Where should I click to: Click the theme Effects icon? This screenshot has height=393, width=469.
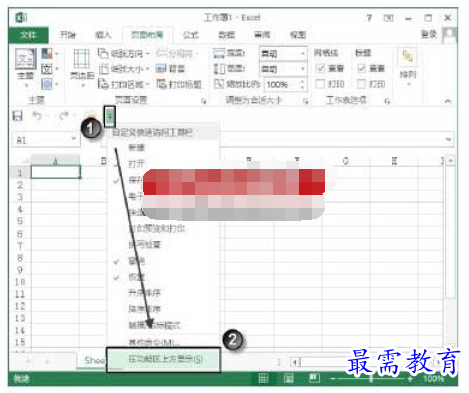point(47,84)
